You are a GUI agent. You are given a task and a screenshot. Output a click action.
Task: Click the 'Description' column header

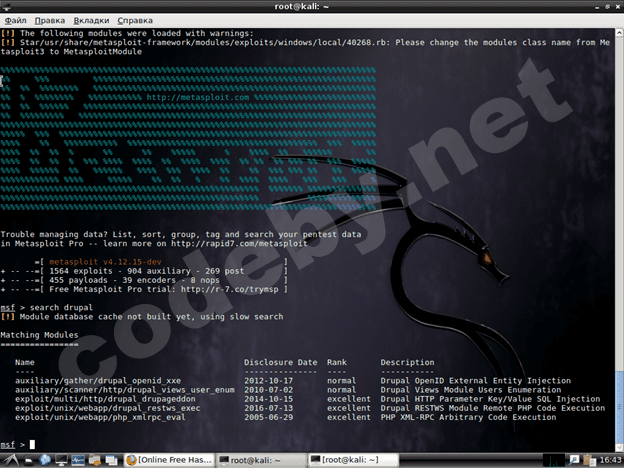click(x=407, y=363)
